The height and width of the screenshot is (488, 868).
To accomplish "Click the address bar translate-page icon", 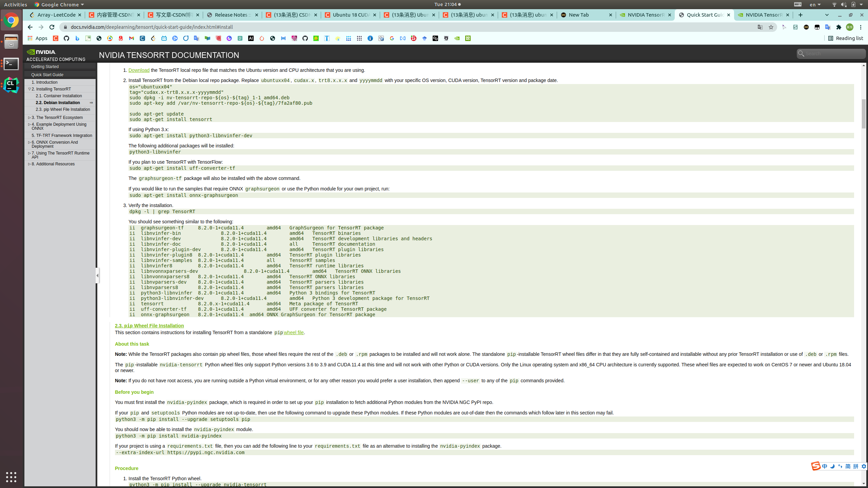I will [760, 27].
